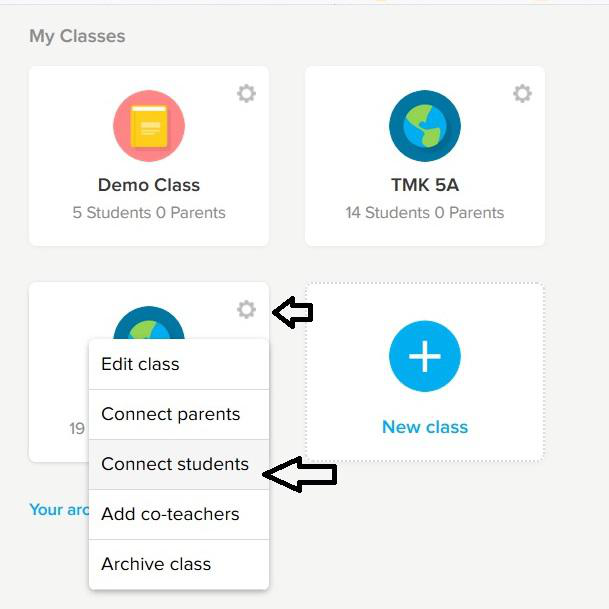The image size is (609, 609).
Task: Click Demo Class student count text
Action: 149,212
